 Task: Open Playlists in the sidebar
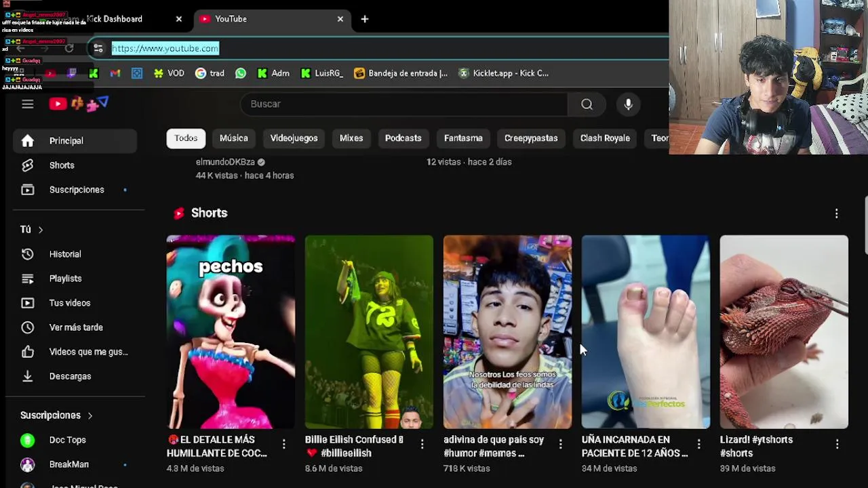pos(75,279)
